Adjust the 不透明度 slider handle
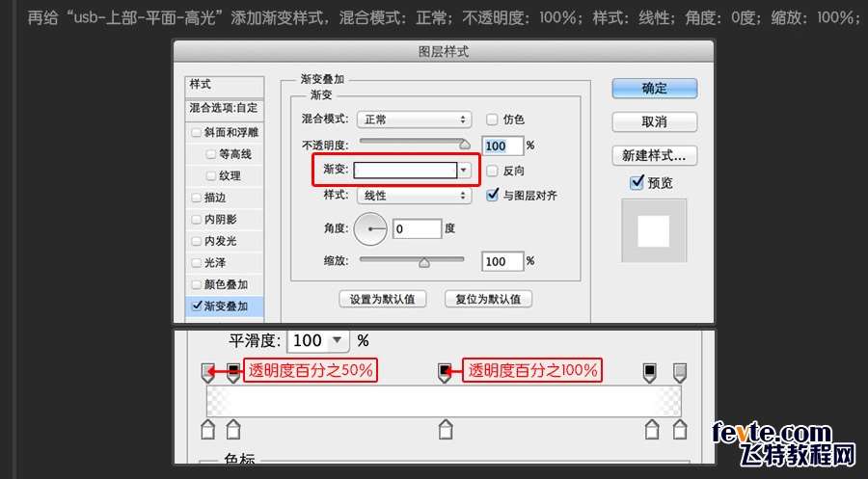 (x=465, y=145)
